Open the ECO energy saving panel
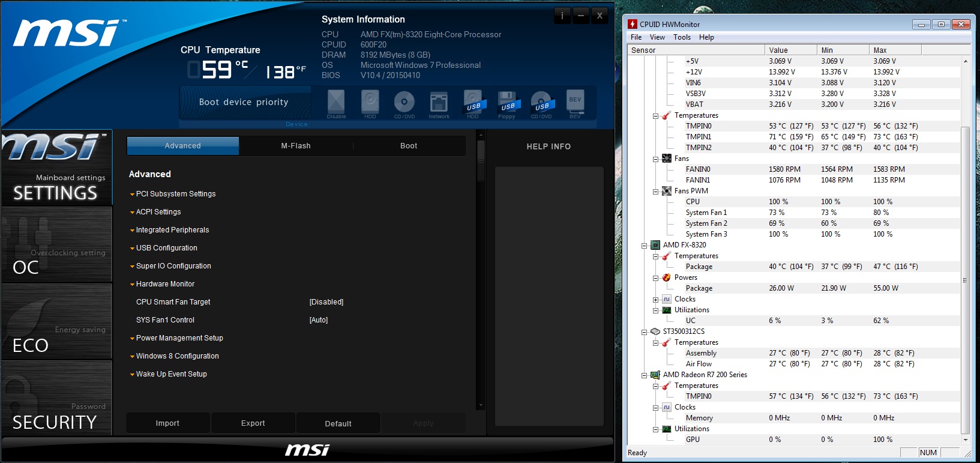 point(57,321)
